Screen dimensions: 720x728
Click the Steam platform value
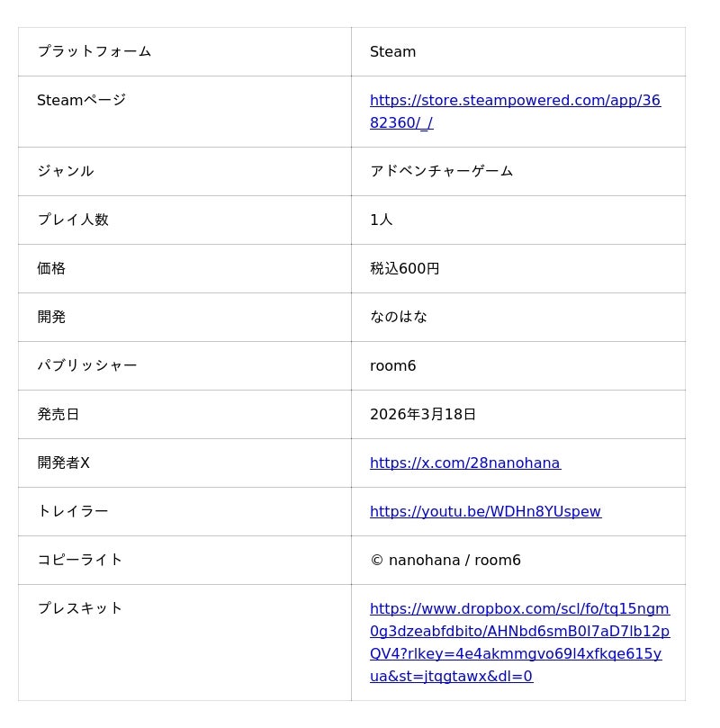tap(392, 52)
